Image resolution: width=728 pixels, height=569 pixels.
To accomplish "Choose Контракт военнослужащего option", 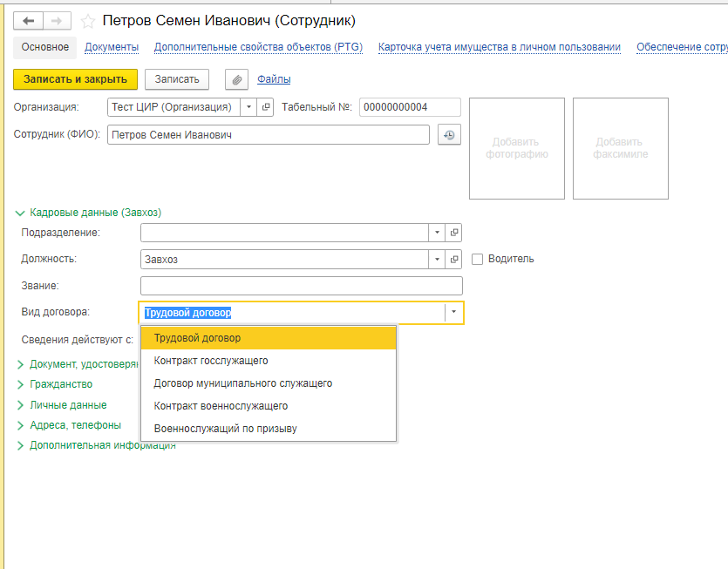I will (x=269, y=406).
